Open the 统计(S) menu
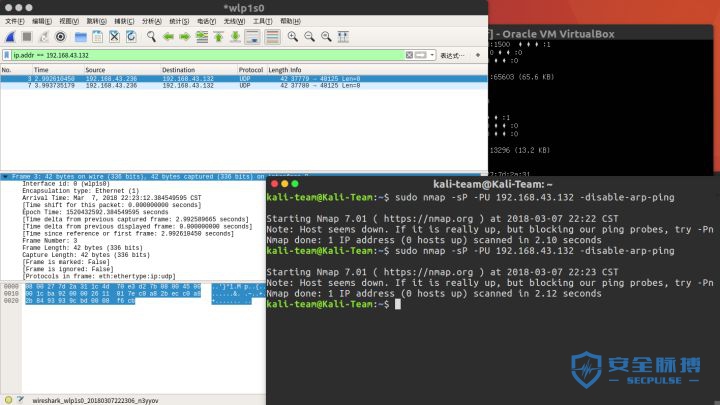The image size is (720, 405). coord(179,21)
